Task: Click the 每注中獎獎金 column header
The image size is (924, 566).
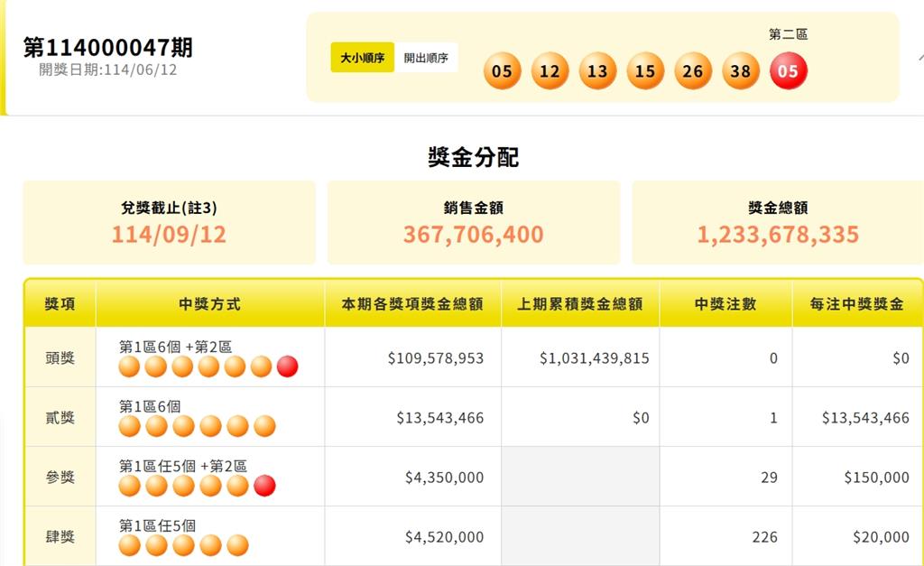Action: point(857,304)
